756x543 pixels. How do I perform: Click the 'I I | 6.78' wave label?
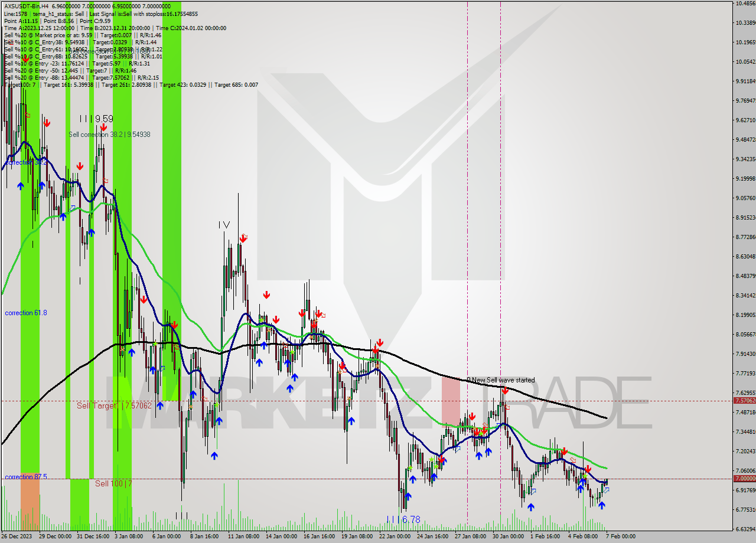(403, 519)
